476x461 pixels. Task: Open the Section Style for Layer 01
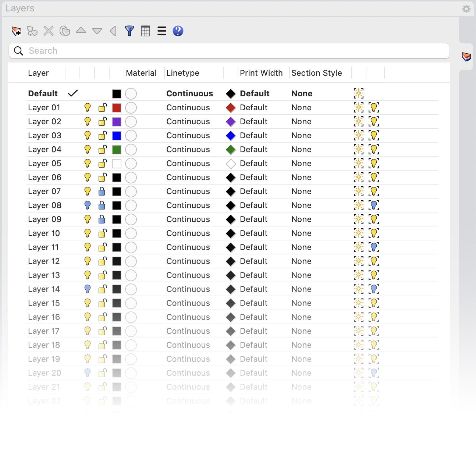click(301, 107)
